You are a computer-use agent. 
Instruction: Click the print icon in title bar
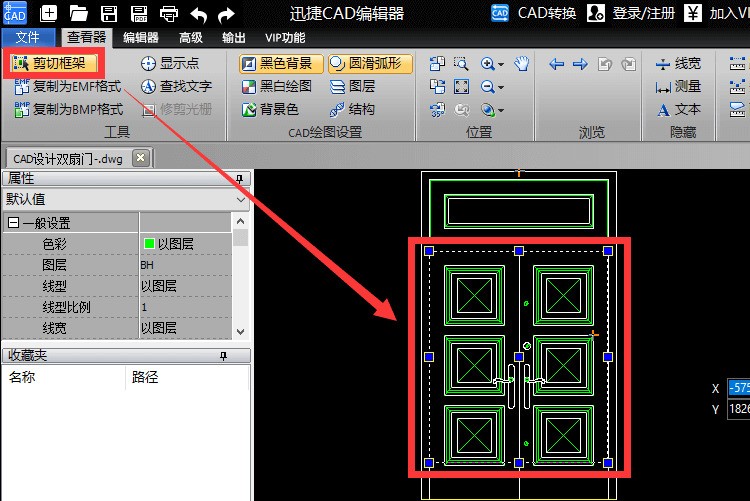click(x=169, y=13)
